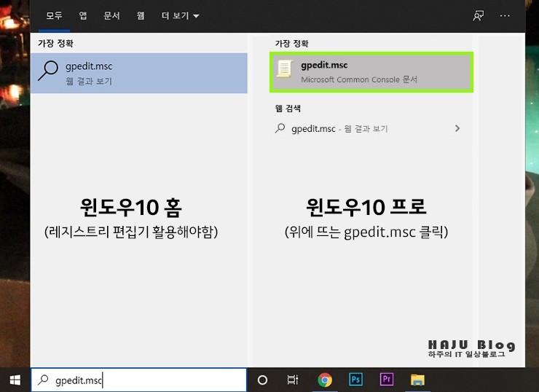539x392 pixels.
Task: Launch Google Chrome from taskbar
Action: [x=325, y=380]
